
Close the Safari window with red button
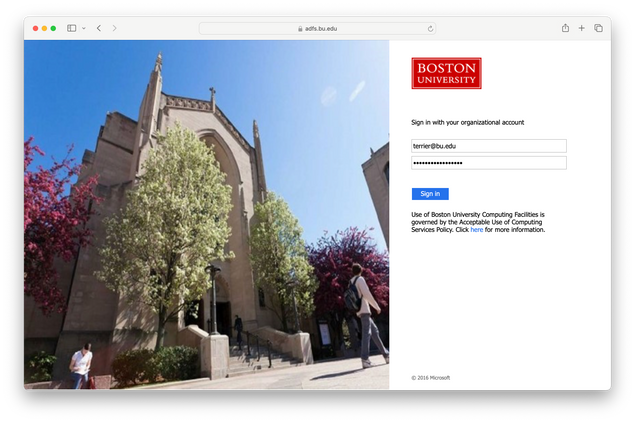coord(35,28)
